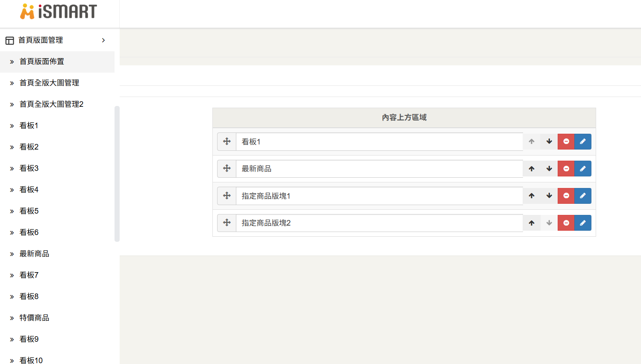Grab the move handle of 指定商品版塊2 row
This screenshot has height=364, width=641.
[x=227, y=223]
